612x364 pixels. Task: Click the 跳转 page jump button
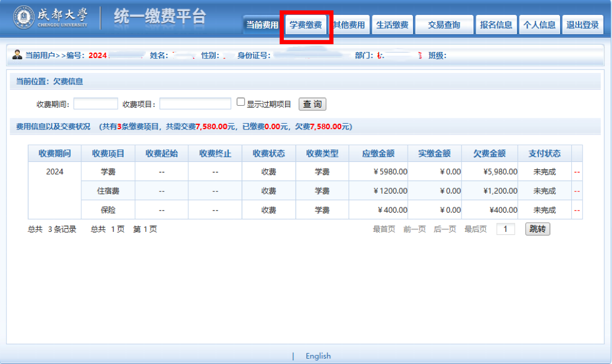point(537,229)
